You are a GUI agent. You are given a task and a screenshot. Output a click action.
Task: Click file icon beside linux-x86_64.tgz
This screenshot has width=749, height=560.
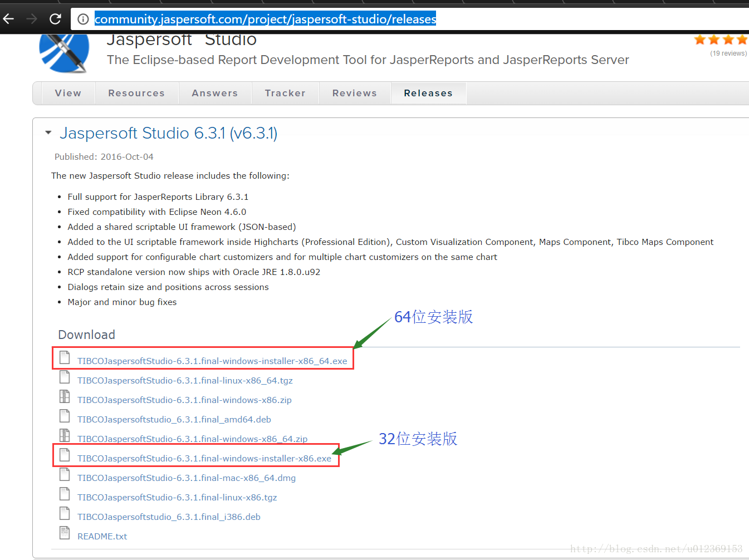[65, 377]
